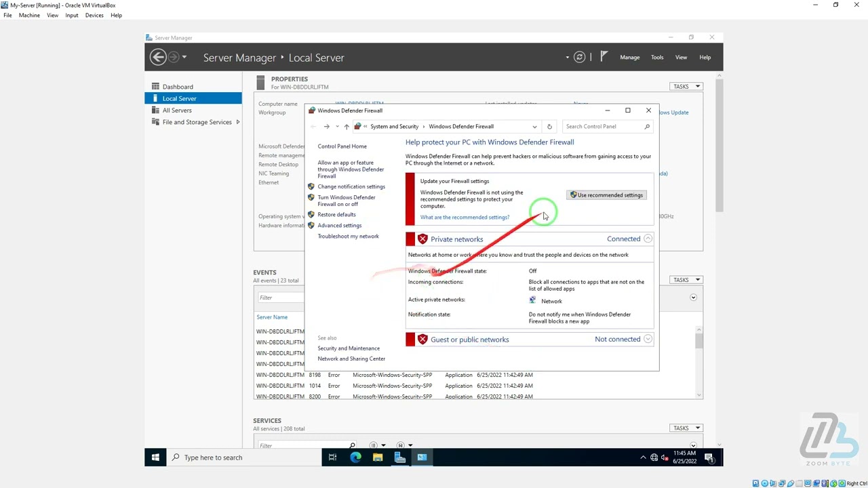Open File Explorer from the taskbar
868x488 pixels.
coord(378,457)
